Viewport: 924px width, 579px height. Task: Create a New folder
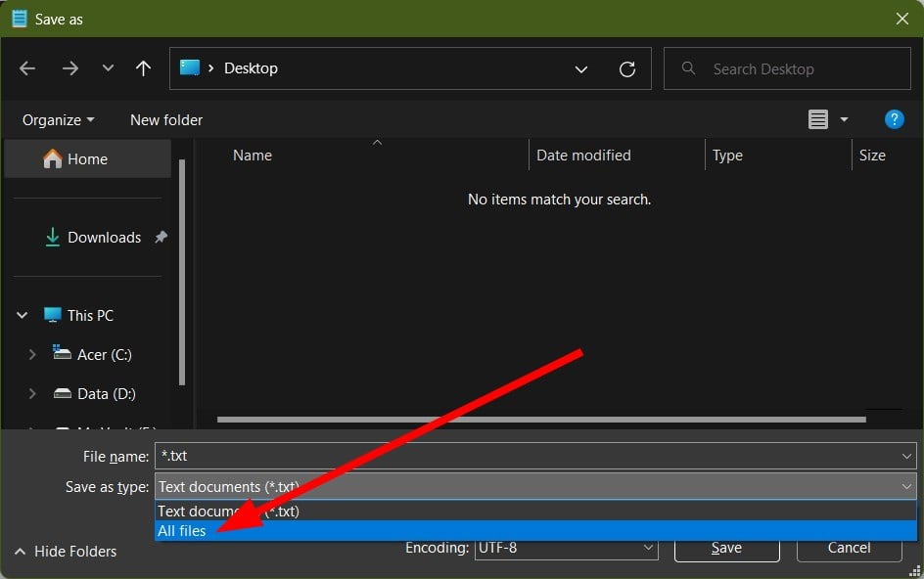(165, 119)
